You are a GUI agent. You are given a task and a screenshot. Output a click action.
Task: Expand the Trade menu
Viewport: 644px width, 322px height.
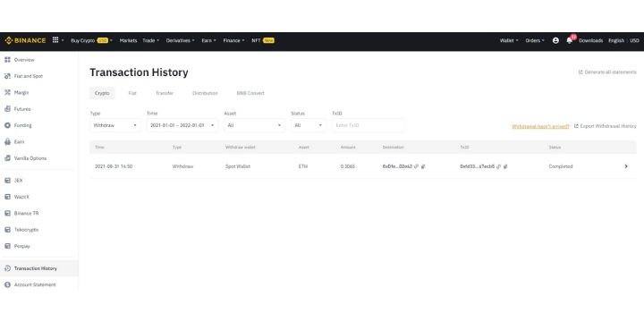151,40
